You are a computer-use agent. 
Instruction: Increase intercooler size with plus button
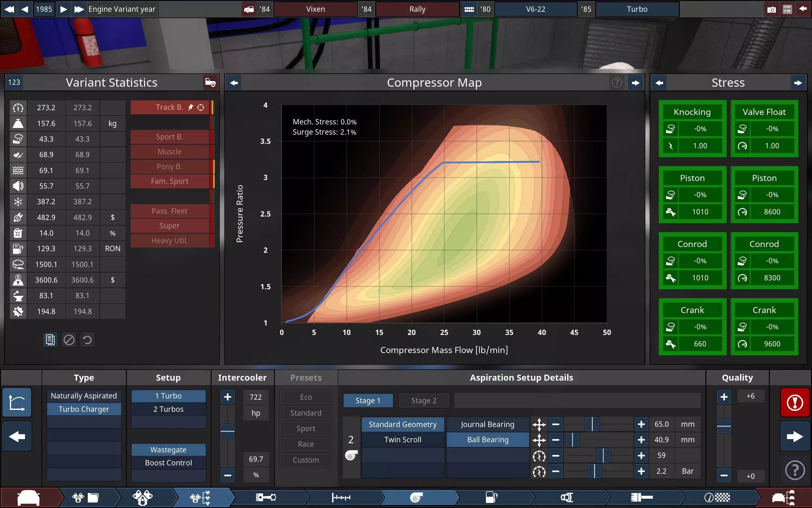(x=227, y=397)
